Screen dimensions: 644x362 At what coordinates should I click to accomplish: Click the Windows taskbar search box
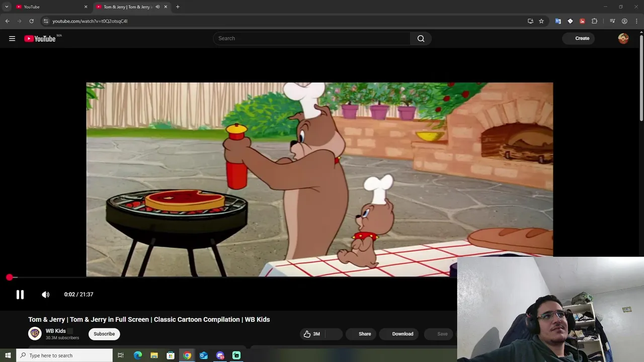tap(64, 355)
